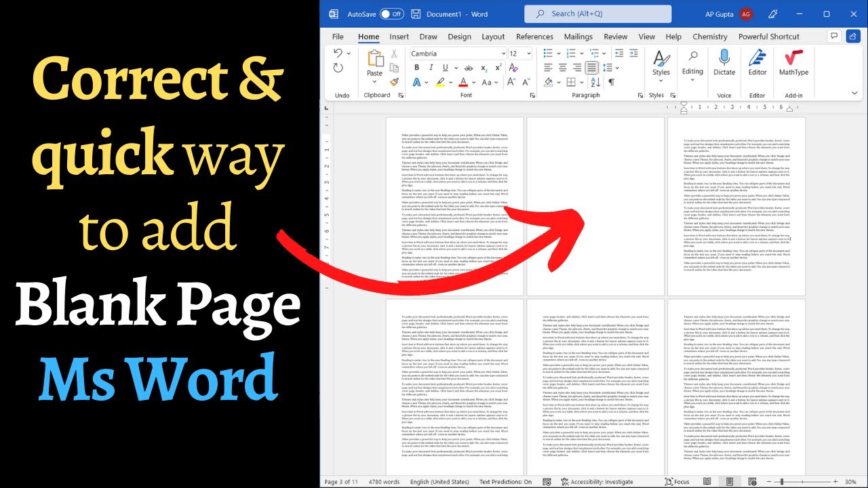Launch MathType add-in
Screen dimensions: 868x488
(793, 62)
